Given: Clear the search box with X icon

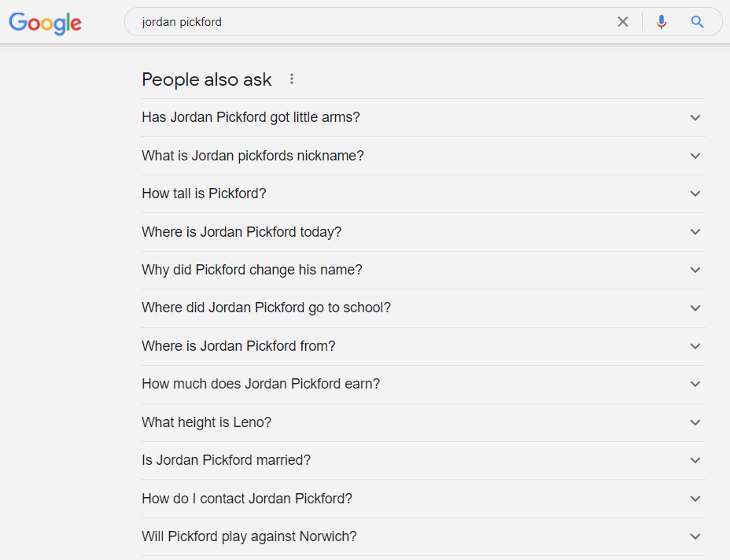Looking at the screenshot, I should click(622, 22).
